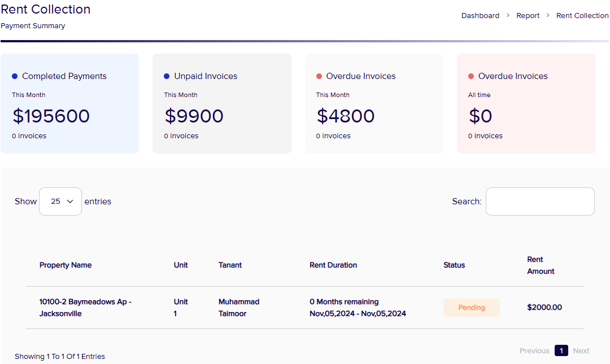Select page 1 in pagination

click(x=561, y=351)
